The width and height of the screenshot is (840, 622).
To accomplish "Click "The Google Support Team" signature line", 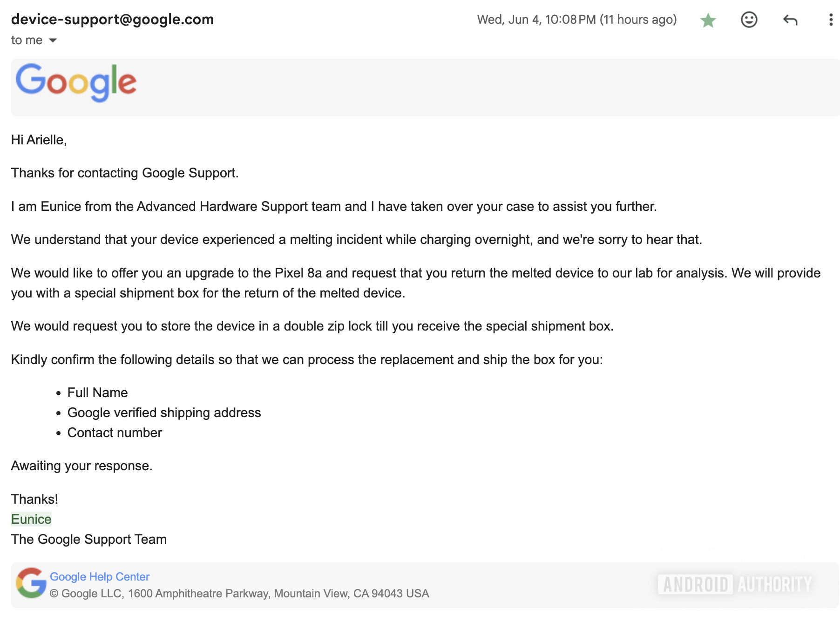I will point(89,539).
